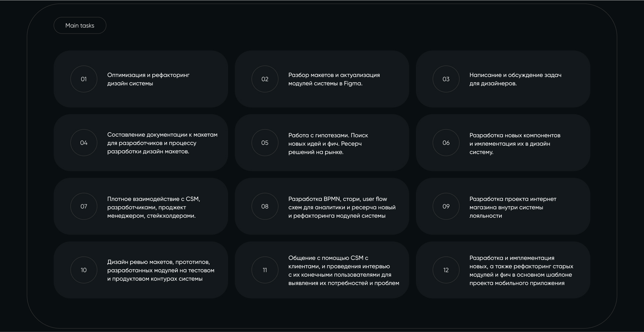Click the 'Разбор макетов и актуализация' text

(x=334, y=79)
